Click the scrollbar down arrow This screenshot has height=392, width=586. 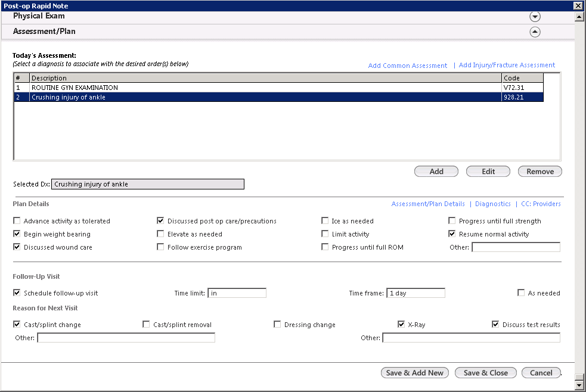[579, 385]
